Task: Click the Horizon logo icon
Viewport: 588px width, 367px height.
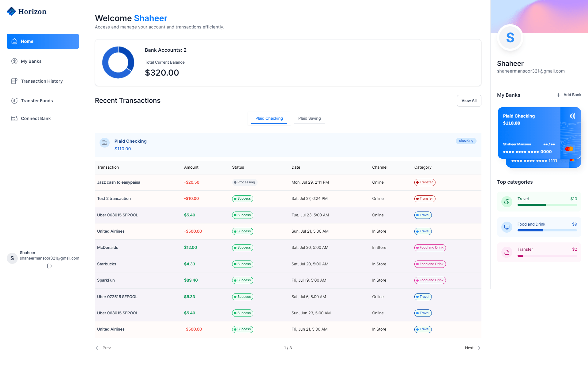Action: pos(11,11)
